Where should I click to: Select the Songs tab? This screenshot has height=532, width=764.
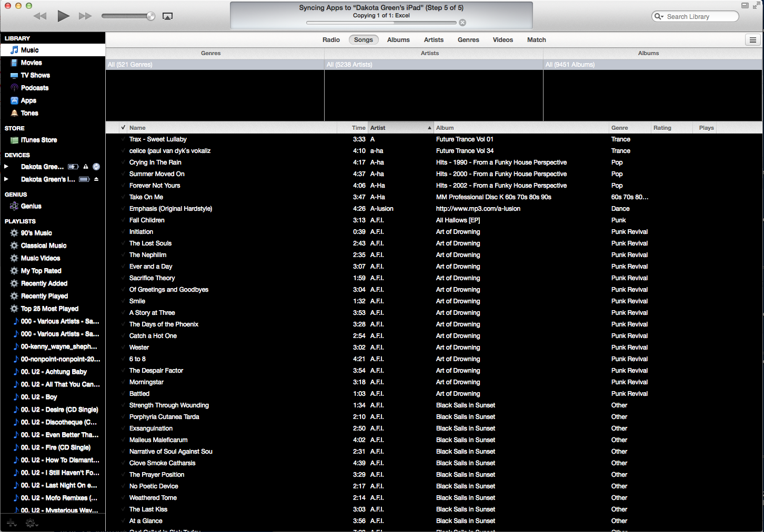[x=364, y=40]
